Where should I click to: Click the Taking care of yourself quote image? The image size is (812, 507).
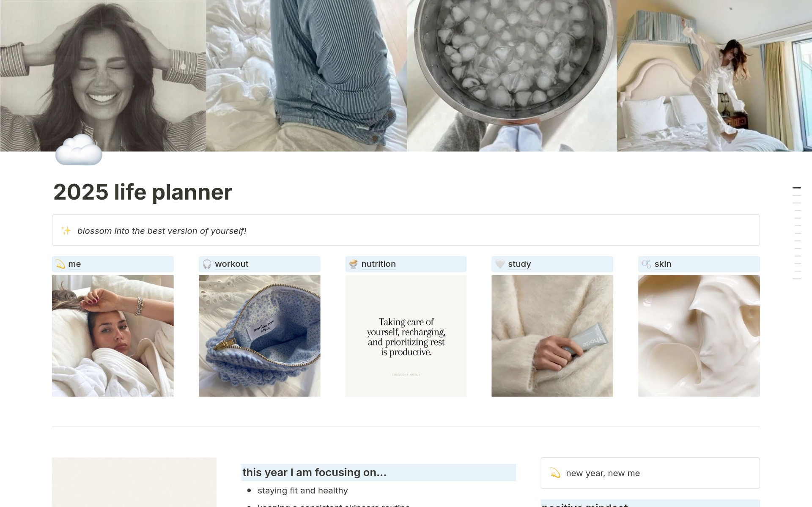click(406, 336)
